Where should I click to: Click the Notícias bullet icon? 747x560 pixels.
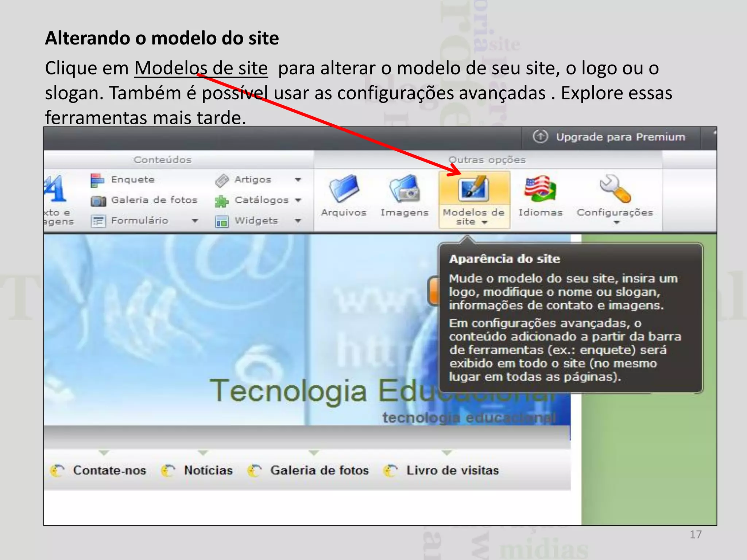[168, 471]
